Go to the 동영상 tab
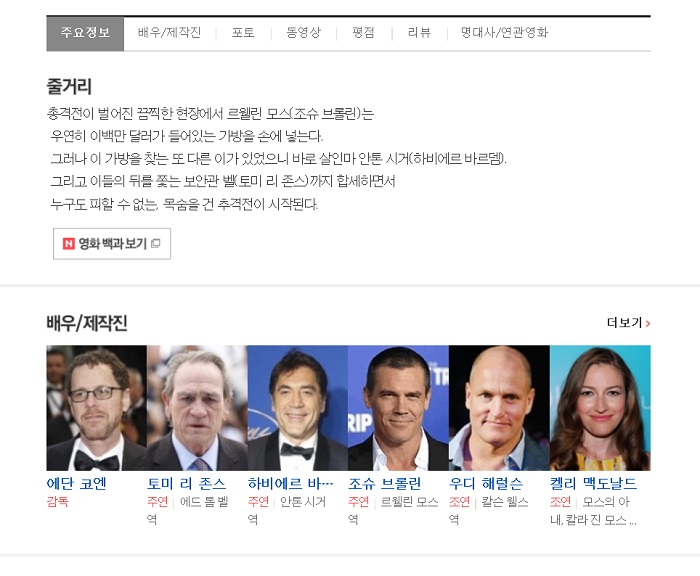700x576 pixels. (303, 33)
